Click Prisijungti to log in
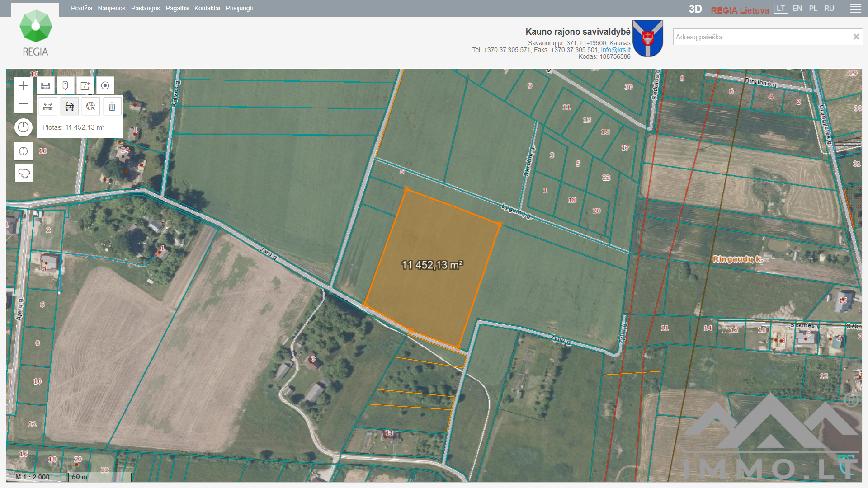Viewport: 868px width, 488px height. coord(239,8)
